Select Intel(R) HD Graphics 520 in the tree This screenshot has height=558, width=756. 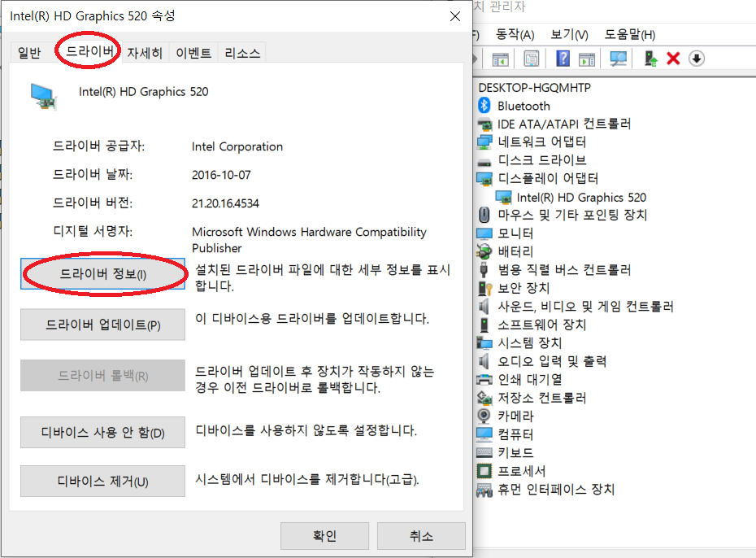pyautogui.click(x=581, y=198)
